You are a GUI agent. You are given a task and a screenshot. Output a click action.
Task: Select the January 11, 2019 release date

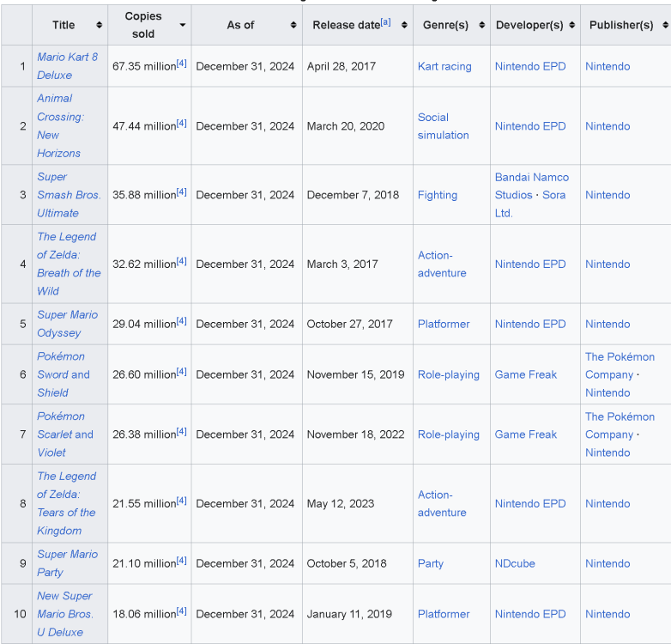pos(349,614)
